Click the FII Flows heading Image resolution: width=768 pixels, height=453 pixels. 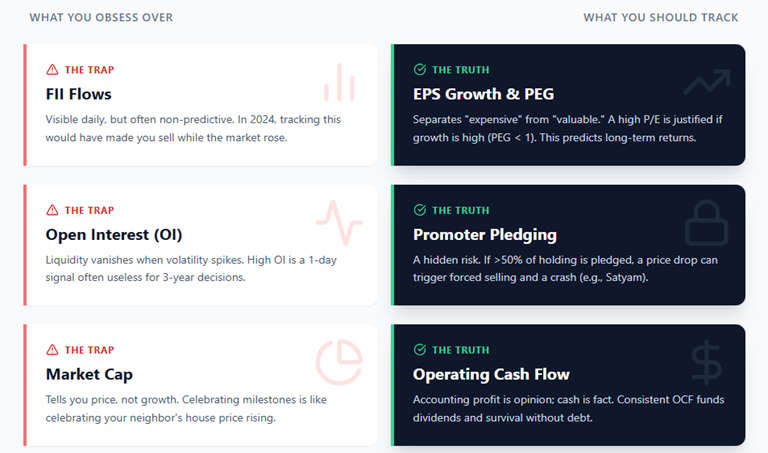coord(78,94)
